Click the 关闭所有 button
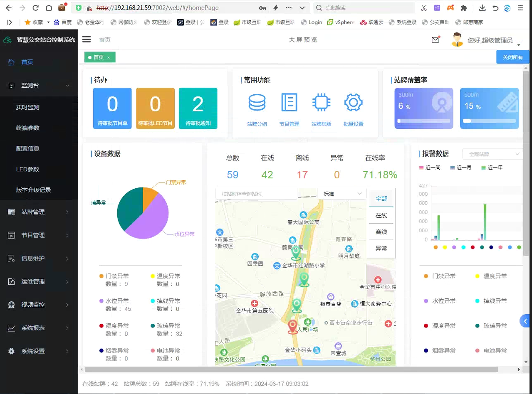Viewport: 532px width, 394px height. pyautogui.click(x=512, y=57)
